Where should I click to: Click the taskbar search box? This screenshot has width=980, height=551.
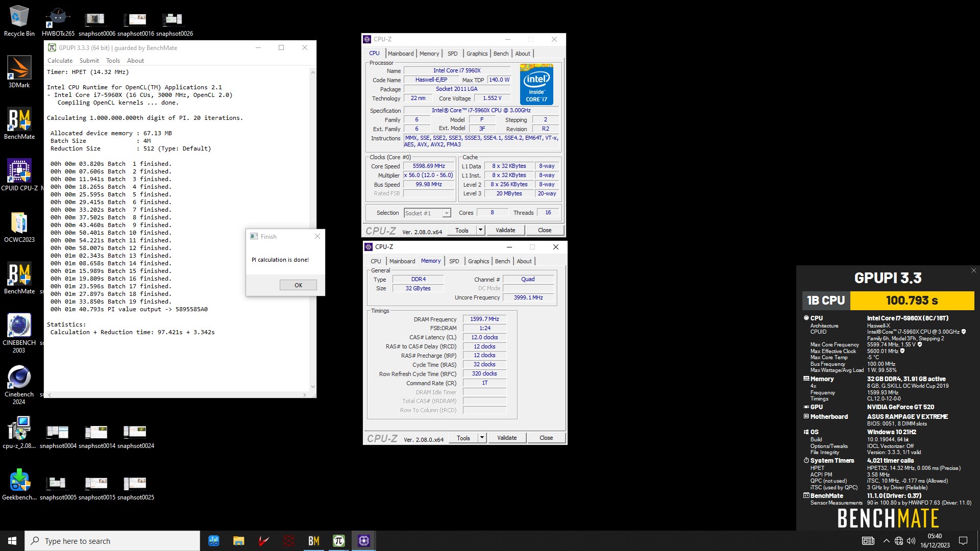point(112,541)
